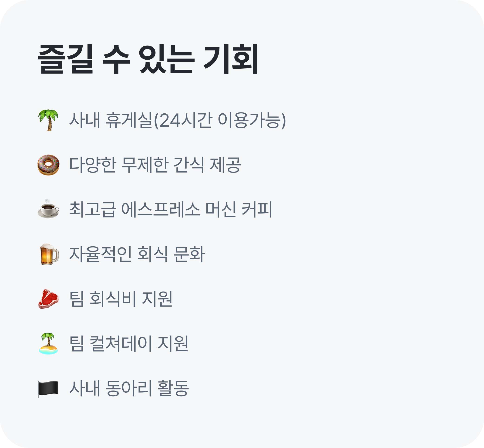The width and height of the screenshot is (484, 448).
Task: Click the '즐길 수 있는 기회' heading
Action: point(148,59)
